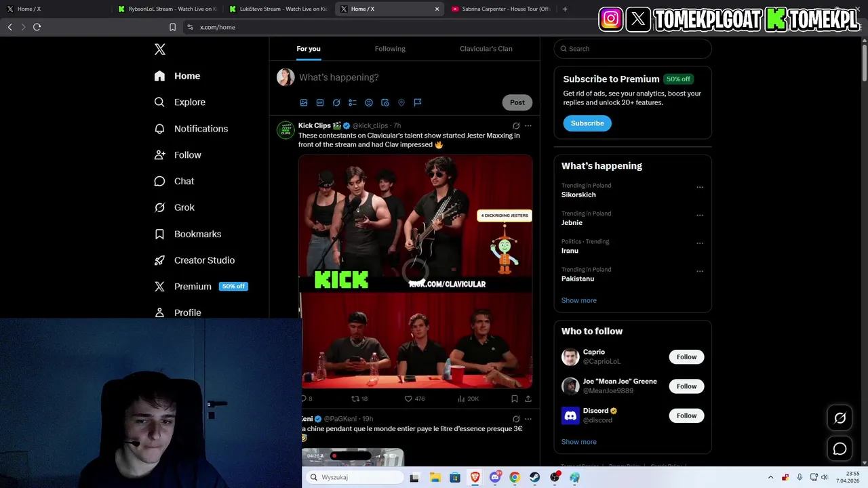Open Kick Clips profile avatar
The height and width of the screenshot is (488, 868).
click(285, 130)
